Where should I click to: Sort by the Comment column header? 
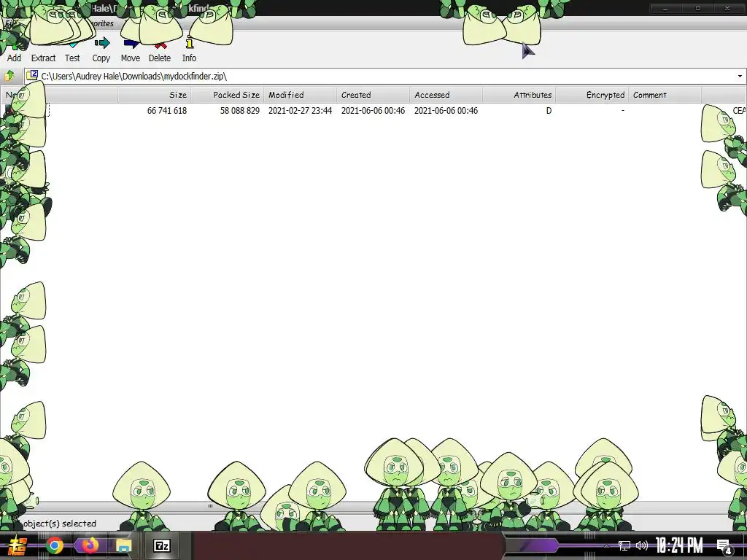[665, 95]
